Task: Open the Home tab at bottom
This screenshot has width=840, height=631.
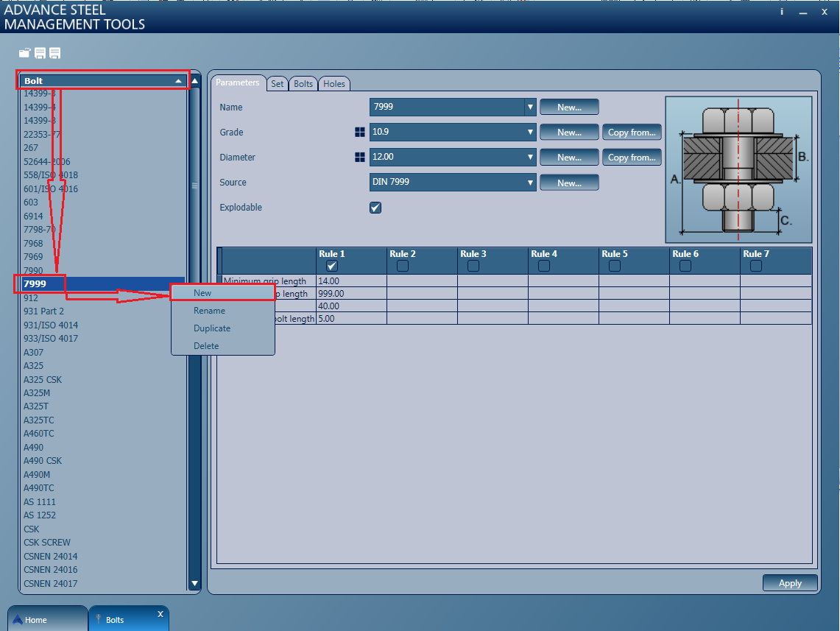Action: (x=47, y=619)
